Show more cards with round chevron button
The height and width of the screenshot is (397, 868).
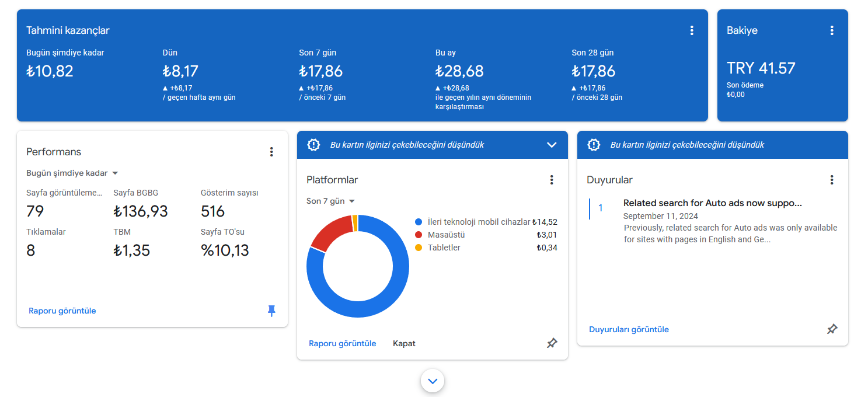coord(433,381)
